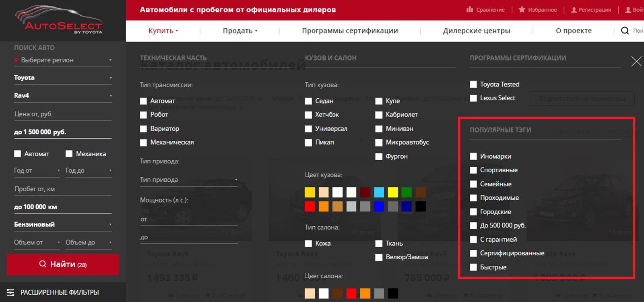Open the Купить menu
Viewport: 644px width, 302px height.
click(x=163, y=31)
